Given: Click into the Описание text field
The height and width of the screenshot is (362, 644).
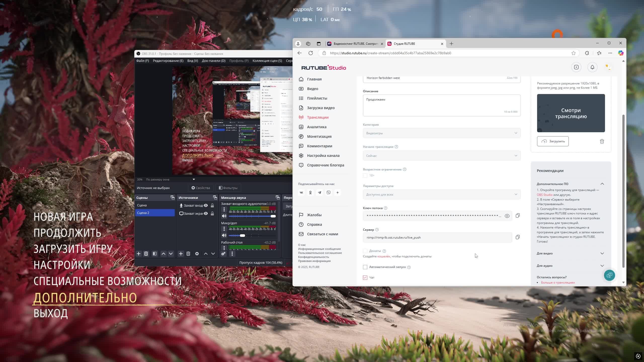Looking at the screenshot, I should [441, 105].
